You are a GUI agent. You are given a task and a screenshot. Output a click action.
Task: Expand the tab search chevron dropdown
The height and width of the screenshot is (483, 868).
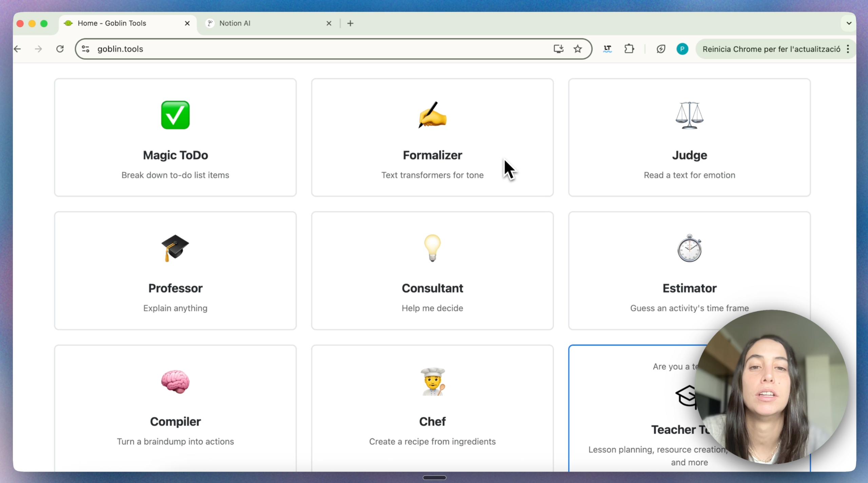point(849,23)
